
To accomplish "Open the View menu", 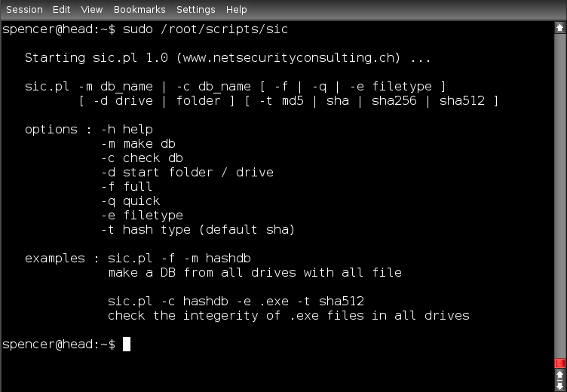I will click(x=91, y=9).
